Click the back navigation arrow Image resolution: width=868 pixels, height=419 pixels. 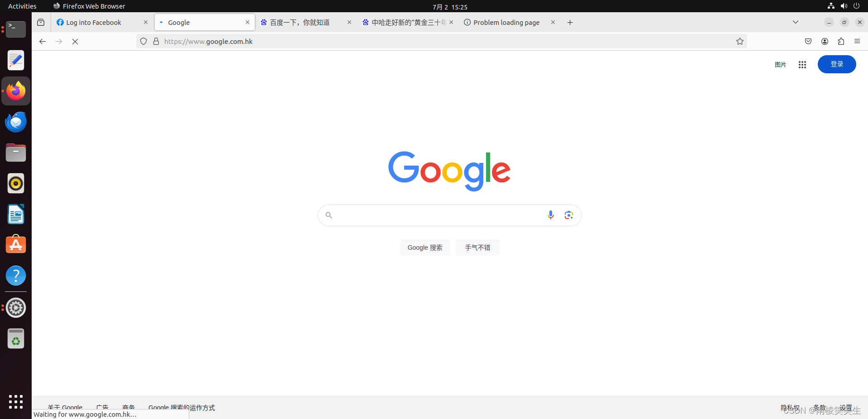click(x=43, y=41)
